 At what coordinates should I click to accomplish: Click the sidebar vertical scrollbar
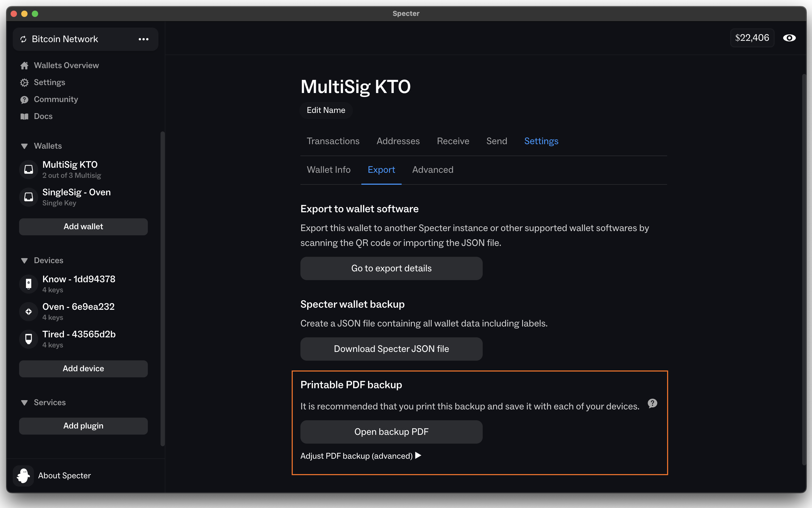click(x=163, y=289)
